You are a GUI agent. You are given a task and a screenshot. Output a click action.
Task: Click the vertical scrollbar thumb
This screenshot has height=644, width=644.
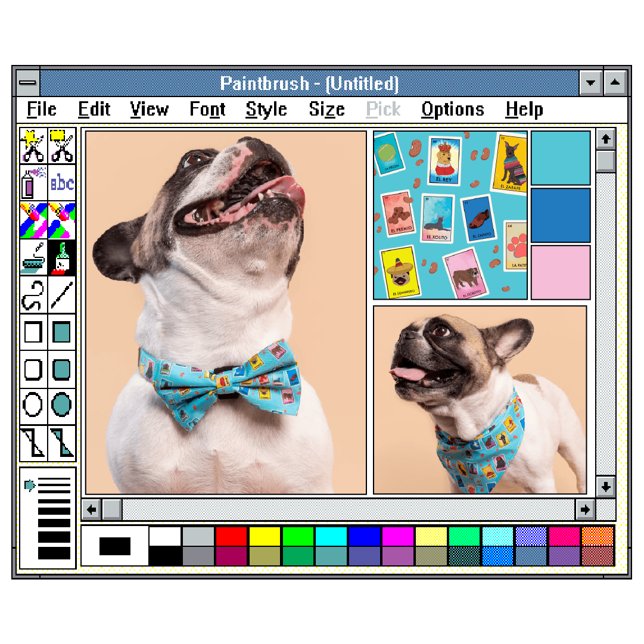pyautogui.click(x=606, y=161)
